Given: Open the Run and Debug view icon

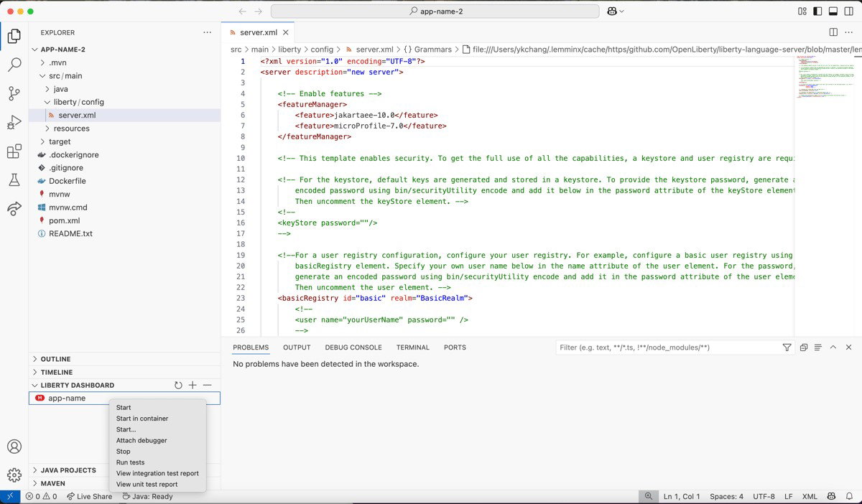Looking at the screenshot, I should 14,123.
